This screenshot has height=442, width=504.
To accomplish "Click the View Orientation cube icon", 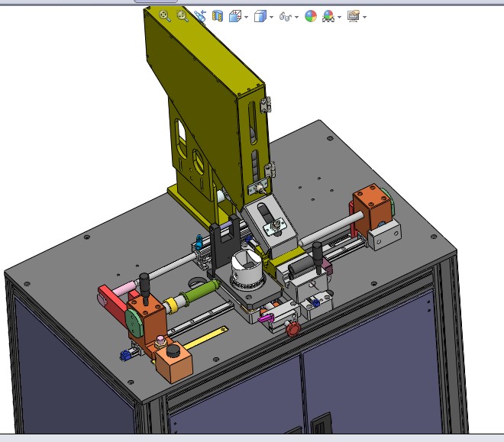I will pos(236,16).
